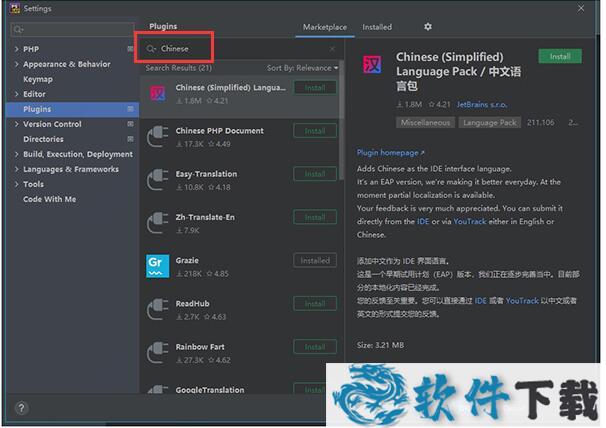Select Keymap in the settings tree
606x428 pixels.
(x=38, y=79)
